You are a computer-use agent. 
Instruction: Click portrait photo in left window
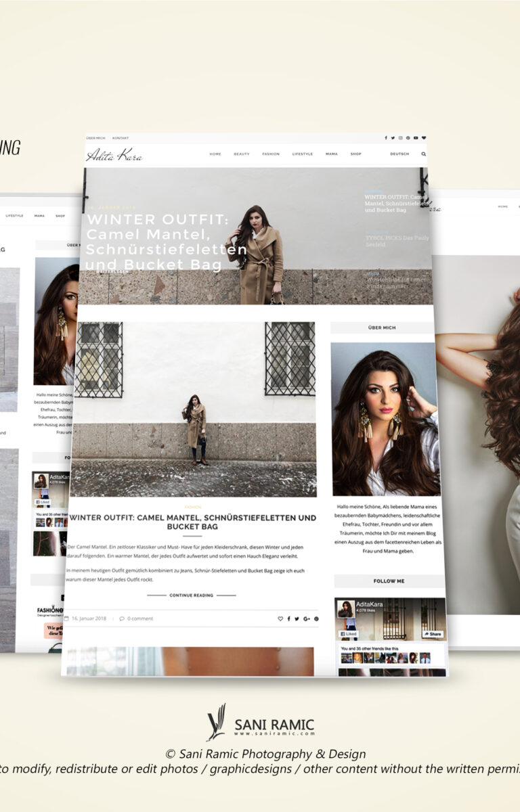(57, 321)
